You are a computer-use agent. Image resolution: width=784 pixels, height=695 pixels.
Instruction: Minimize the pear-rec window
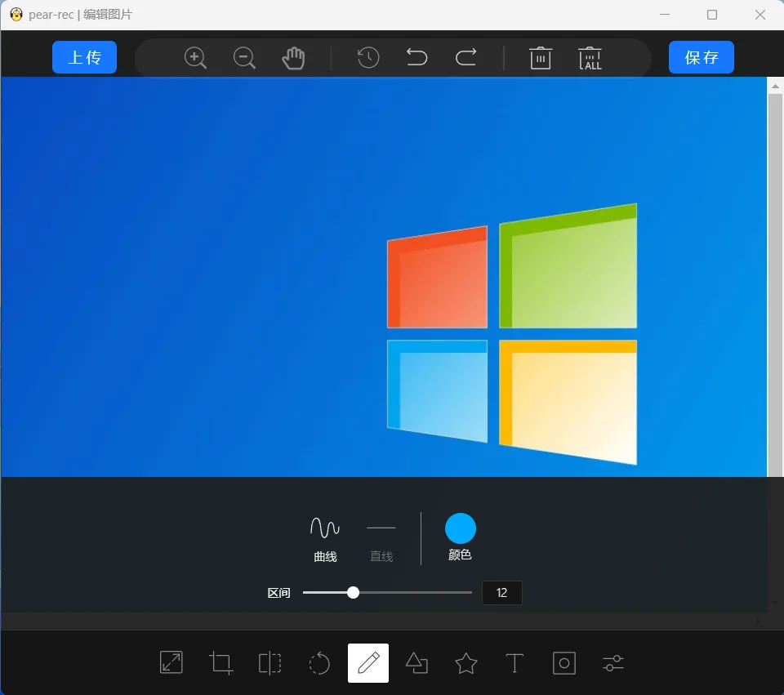point(665,15)
